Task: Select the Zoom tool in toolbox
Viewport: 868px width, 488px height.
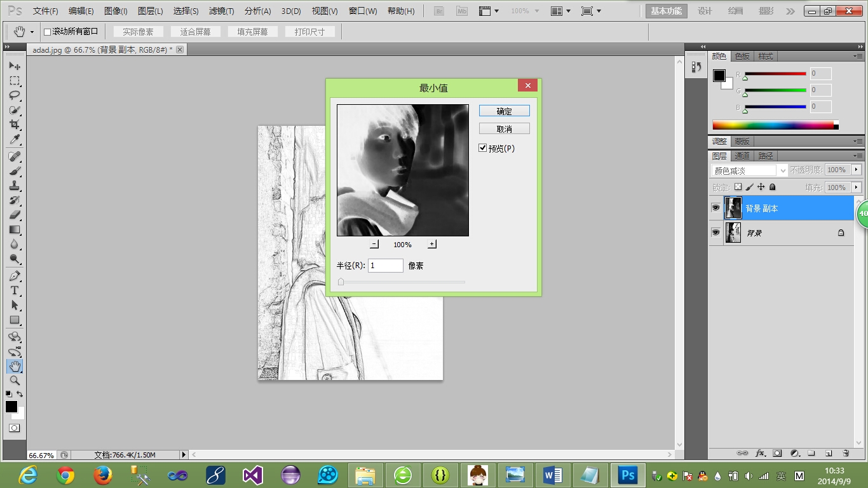Action: coord(15,381)
